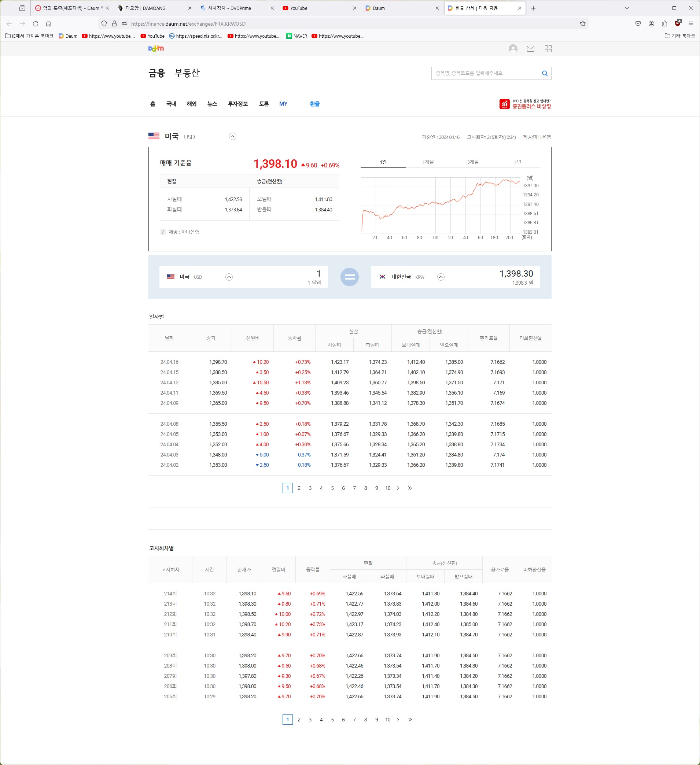700x765 pixels.
Task: Expand the USD dropdown in converter
Action: [x=229, y=277]
